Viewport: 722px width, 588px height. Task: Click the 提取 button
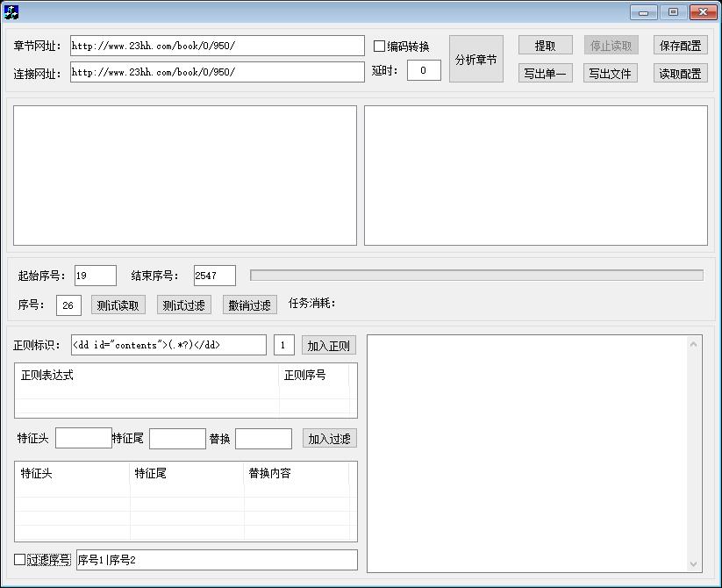(x=545, y=45)
